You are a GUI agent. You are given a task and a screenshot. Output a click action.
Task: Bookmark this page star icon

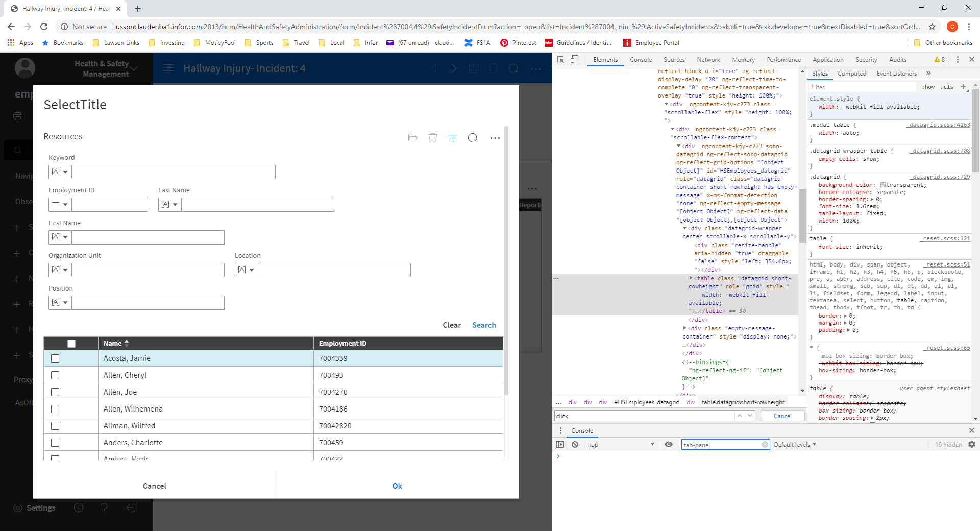click(x=932, y=27)
